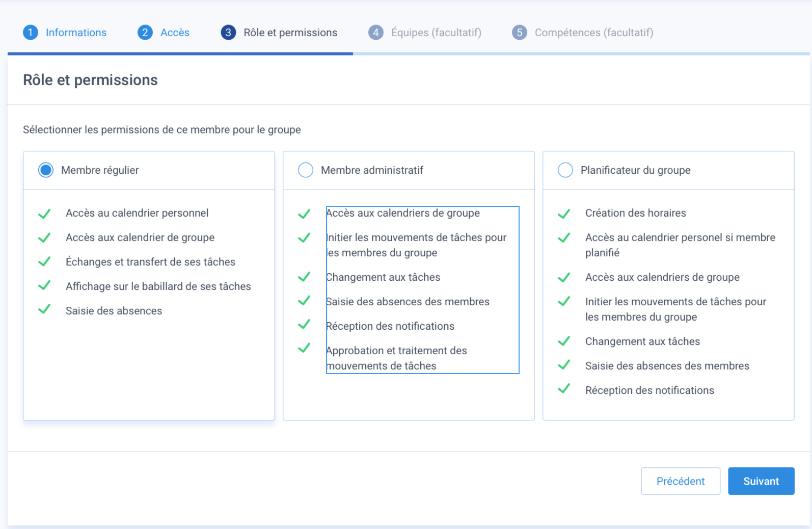Go to step 2 Accès
Viewport: 812px width, 529px height.
coord(164,33)
